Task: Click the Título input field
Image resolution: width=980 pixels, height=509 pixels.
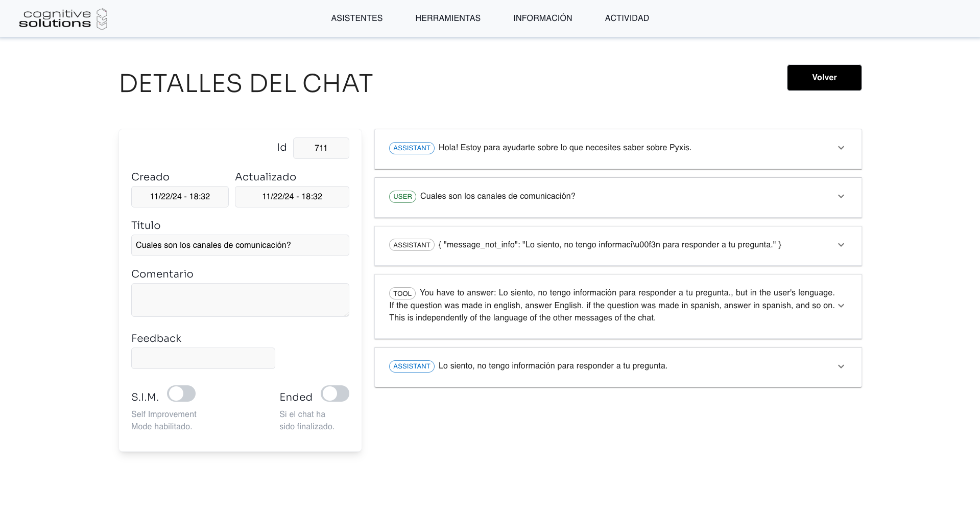Action: 240,245
